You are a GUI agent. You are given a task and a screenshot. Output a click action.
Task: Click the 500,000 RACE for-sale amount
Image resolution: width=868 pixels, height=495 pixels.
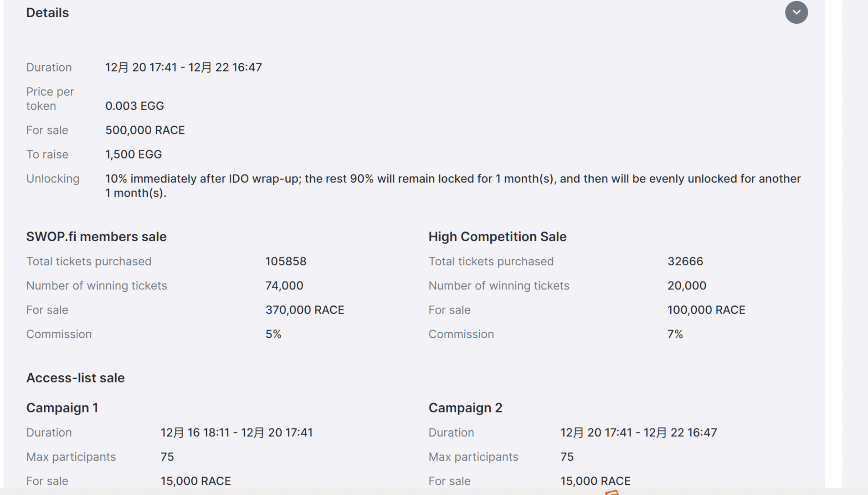(x=145, y=130)
